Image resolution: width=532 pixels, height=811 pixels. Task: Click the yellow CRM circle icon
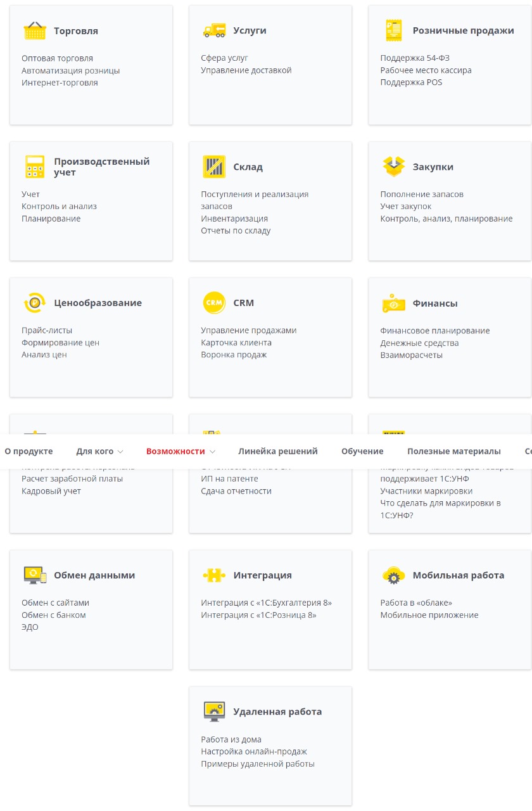(214, 303)
